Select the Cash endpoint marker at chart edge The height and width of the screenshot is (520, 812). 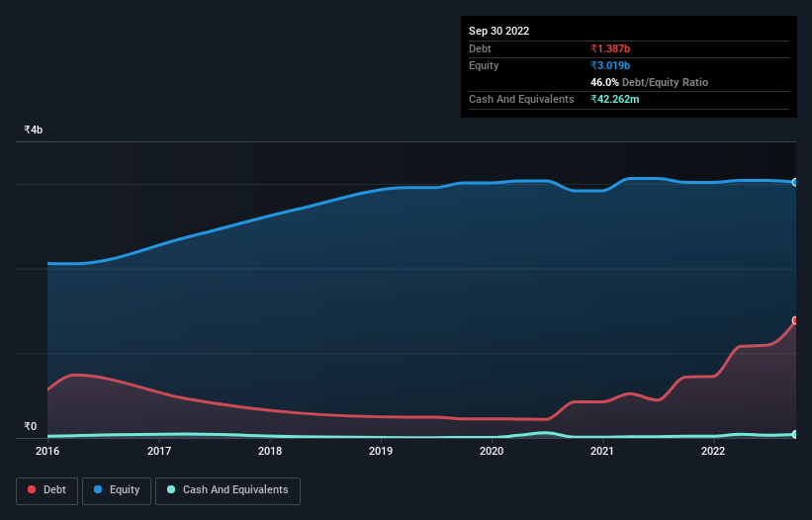click(795, 435)
